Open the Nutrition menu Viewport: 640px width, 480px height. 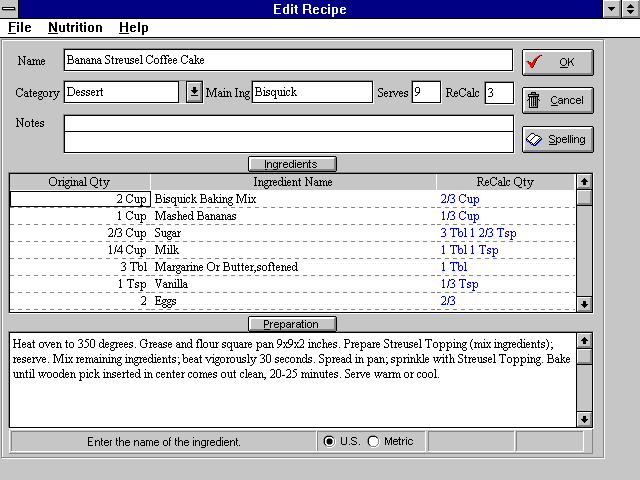[74, 27]
